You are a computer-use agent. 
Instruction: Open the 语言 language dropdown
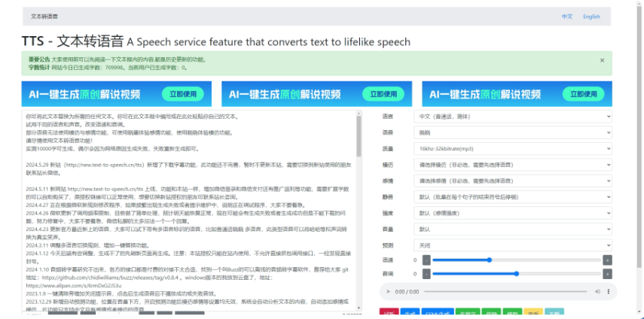pos(512,117)
